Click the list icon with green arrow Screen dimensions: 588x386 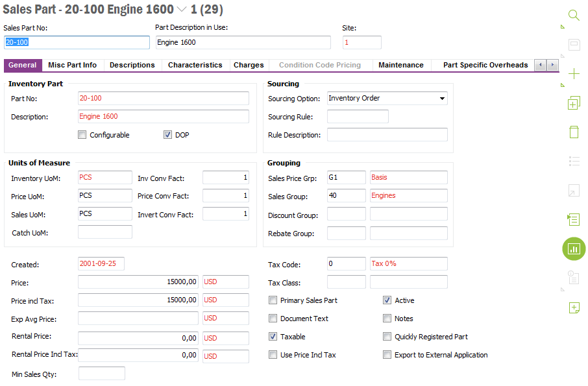573,219
